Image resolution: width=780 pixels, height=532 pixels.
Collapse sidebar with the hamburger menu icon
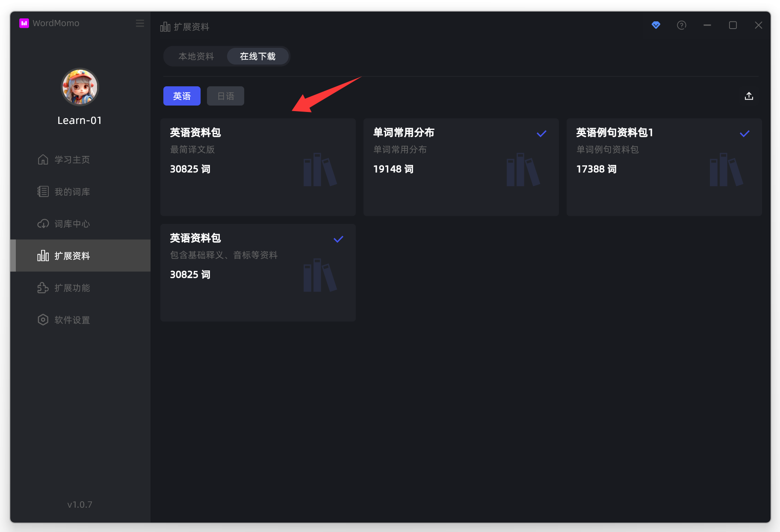click(140, 23)
